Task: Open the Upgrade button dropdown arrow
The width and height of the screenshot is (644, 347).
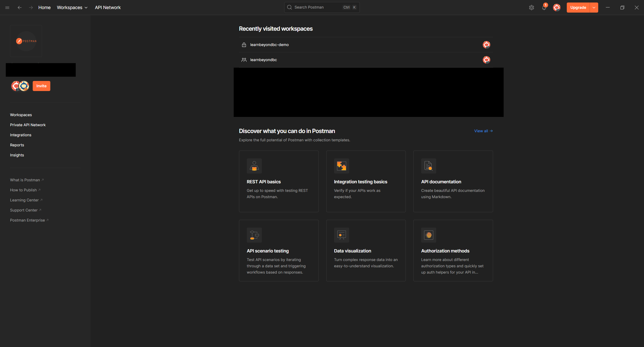Action: (x=594, y=8)
